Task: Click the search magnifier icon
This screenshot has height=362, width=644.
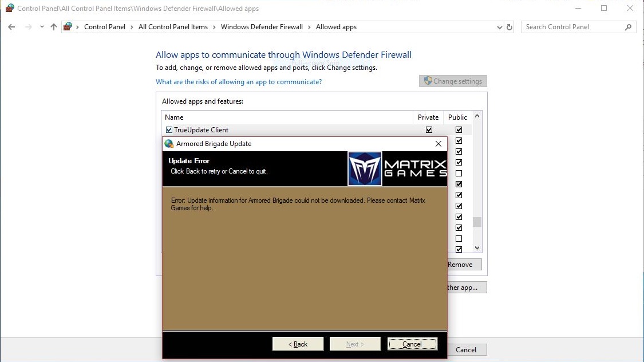Action: pyautogui.click(x=628, y=27)
